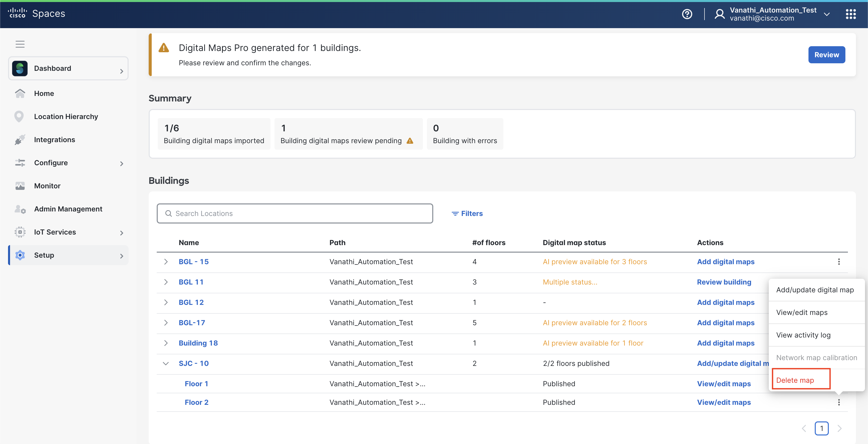Open the help question mark icon
The width and height of the screenshot is (868, 444).
click(x=687, y=14)
